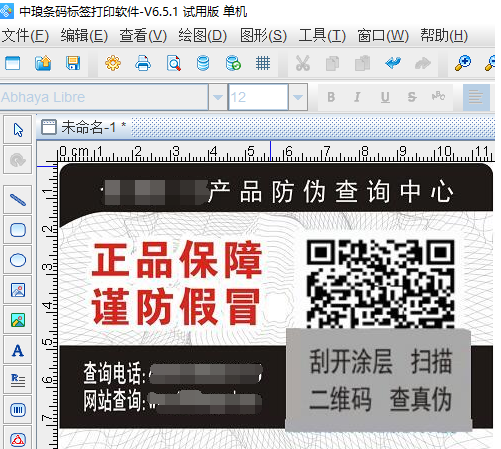Select the arrow pointer tool

(x=18, y=130)
